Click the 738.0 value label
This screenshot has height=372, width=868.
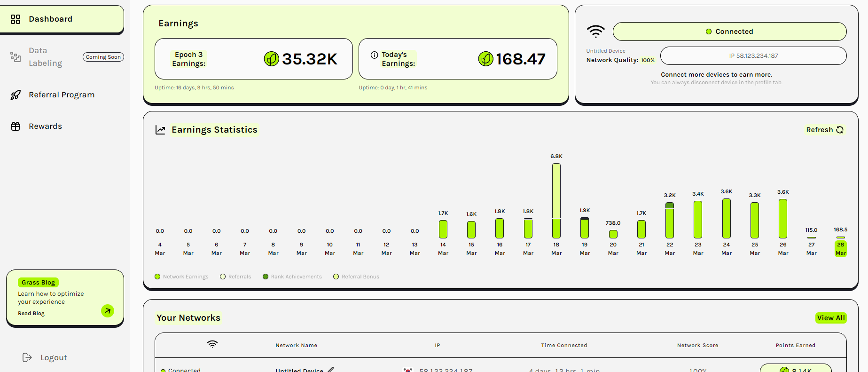tap(613, 223)
